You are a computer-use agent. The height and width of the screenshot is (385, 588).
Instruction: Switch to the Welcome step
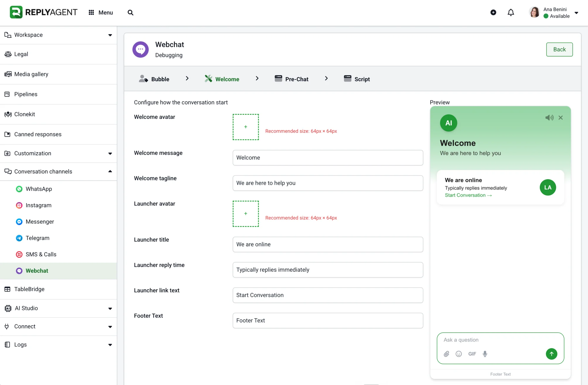222,79
